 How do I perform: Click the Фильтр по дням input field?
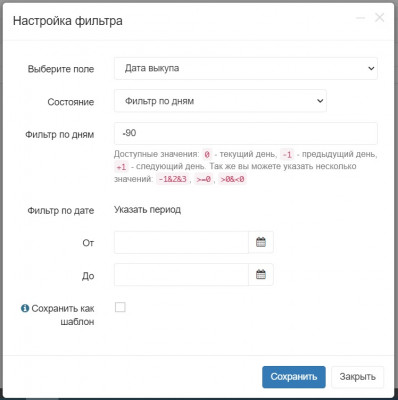click(246, 133)
